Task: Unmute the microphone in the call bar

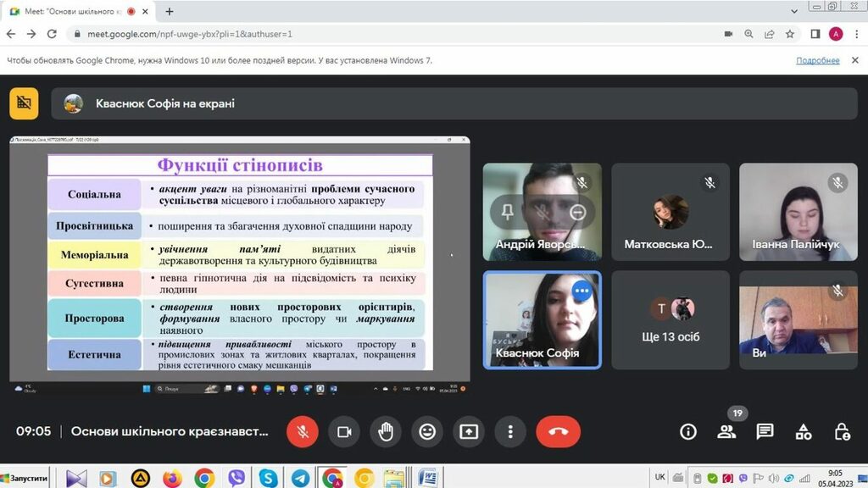Action: 303,431
